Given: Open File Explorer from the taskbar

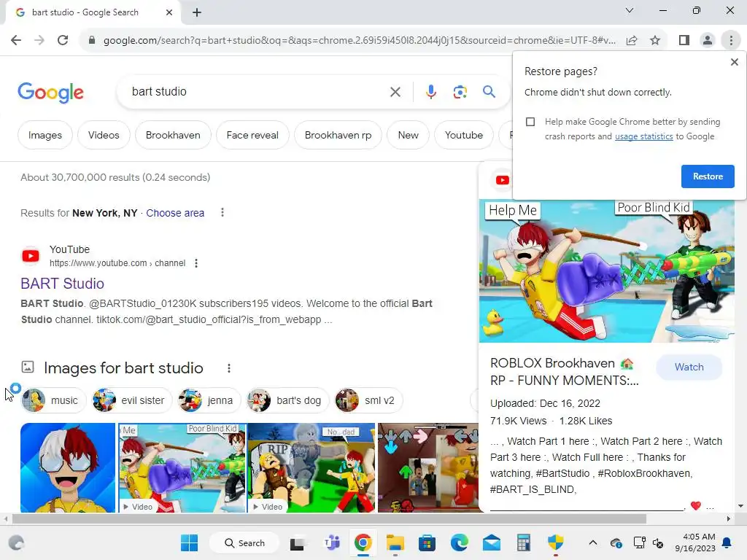Looking at the screenshot, I should [395, 542].
